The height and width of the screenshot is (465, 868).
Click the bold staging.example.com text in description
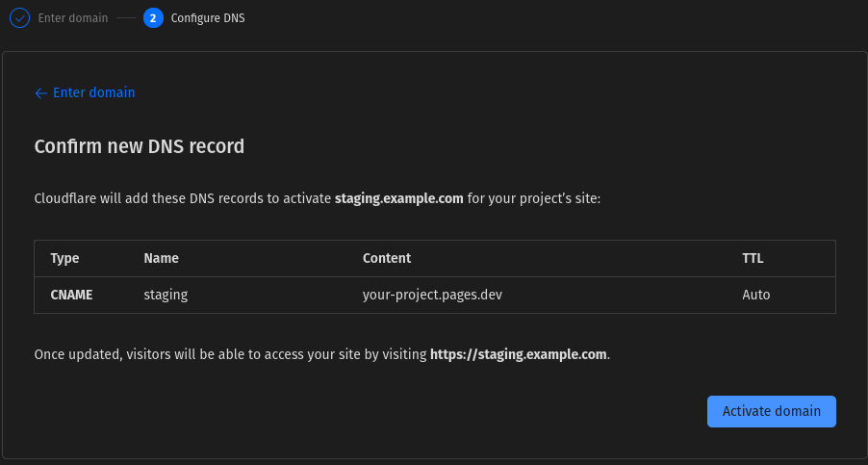(399, 198)
